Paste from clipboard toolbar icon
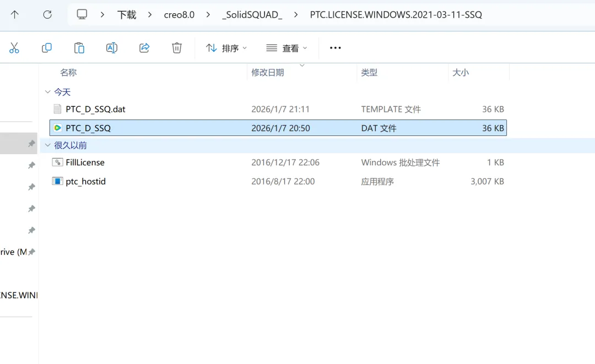 (79, 48)
